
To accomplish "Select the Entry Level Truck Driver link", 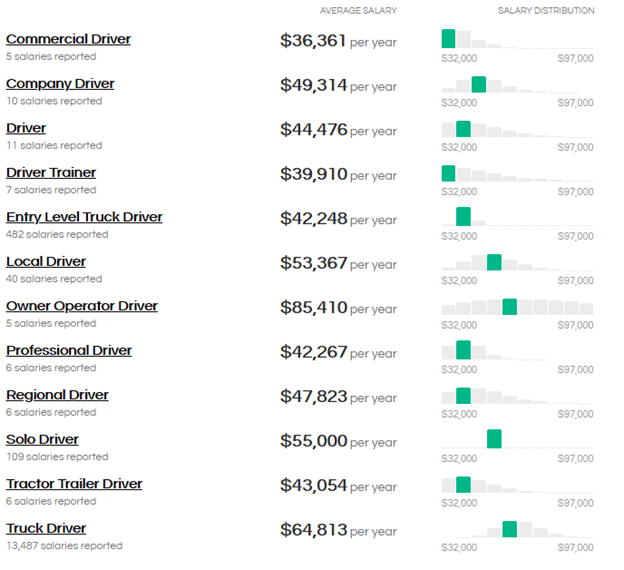I will coord(84,217).
